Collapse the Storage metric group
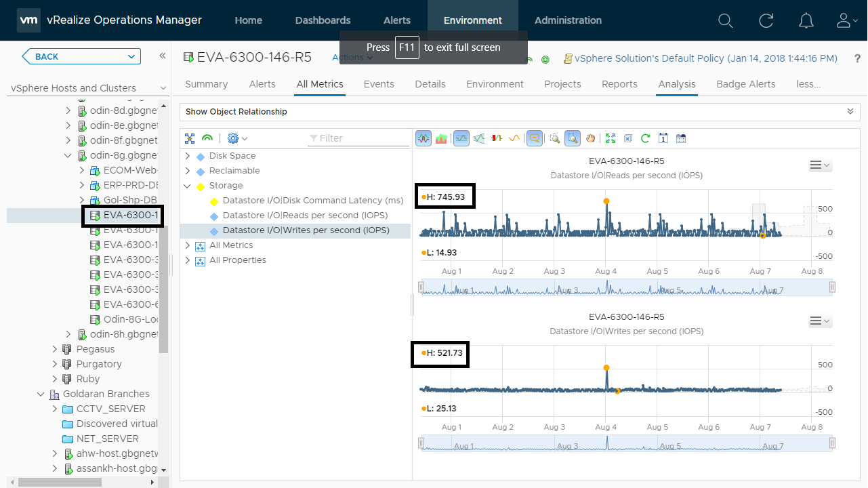 [x=188, y=186]
